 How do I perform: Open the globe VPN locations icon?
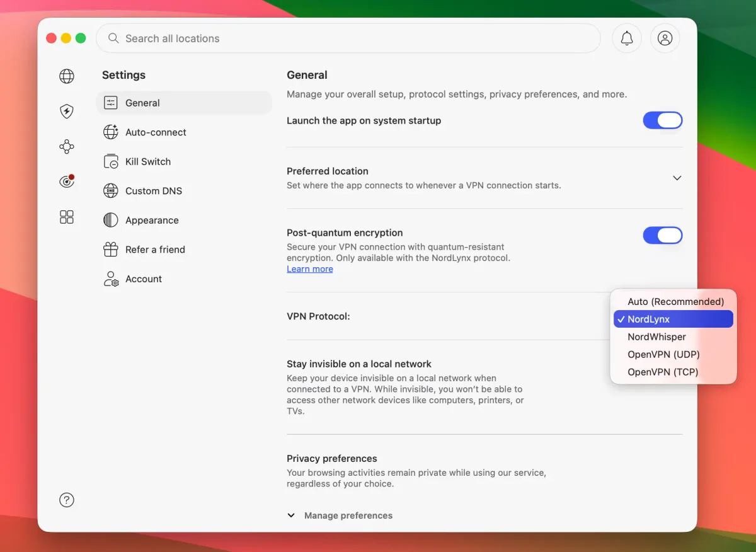67,76
